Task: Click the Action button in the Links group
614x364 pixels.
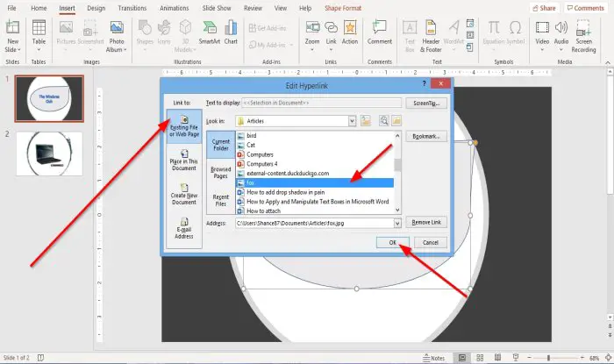Action: pos(350,33)
